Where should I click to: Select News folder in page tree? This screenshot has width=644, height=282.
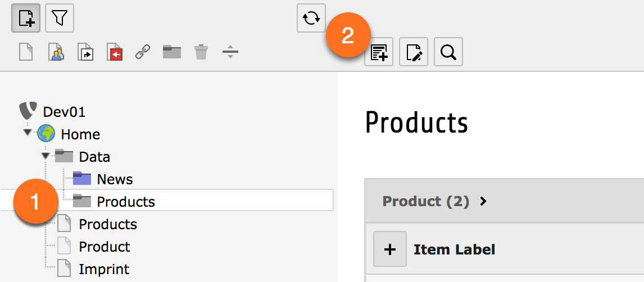point(115,179)
